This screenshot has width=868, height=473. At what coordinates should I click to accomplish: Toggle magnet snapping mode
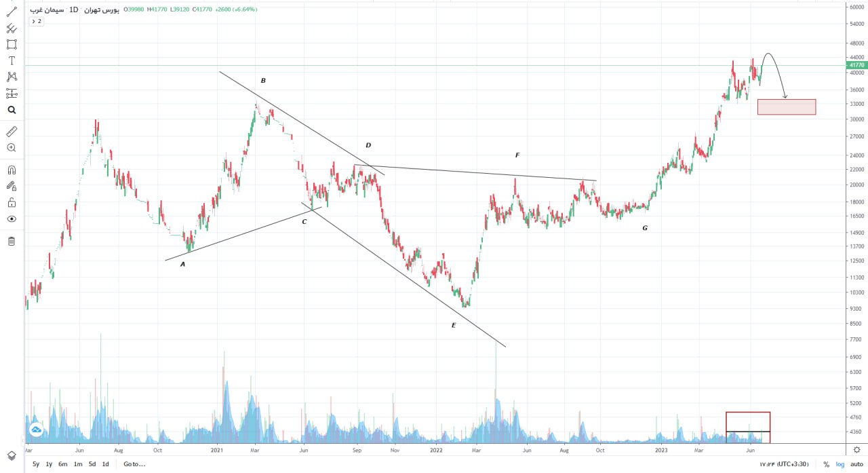coord(12,170)
